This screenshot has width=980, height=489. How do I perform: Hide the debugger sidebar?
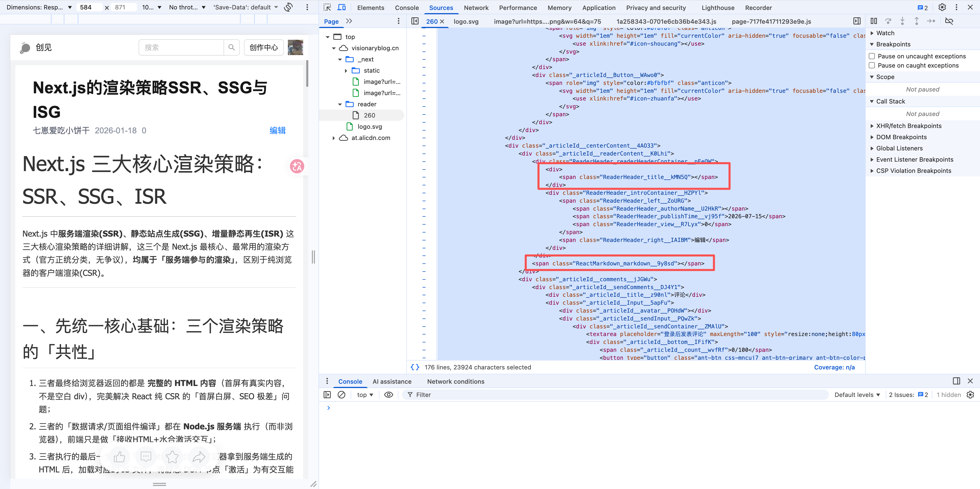[857, 21]
